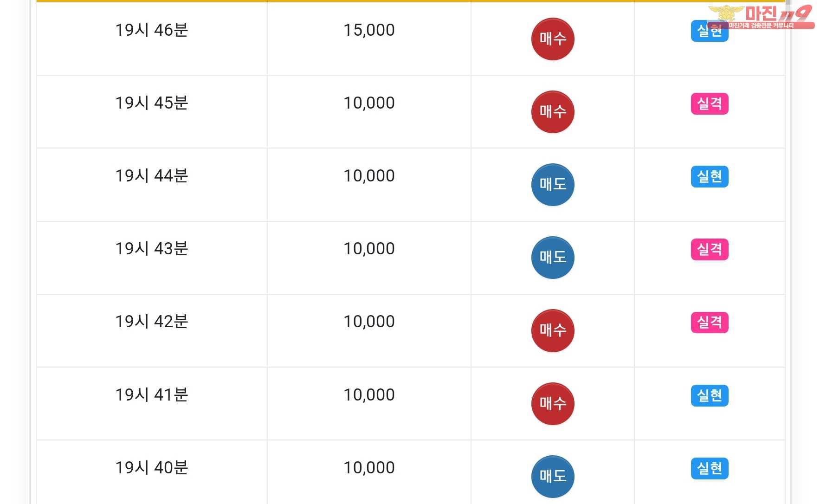The height and width of the screenshot is (504, 820).
Task: Click the 실격 badge for 19시 42분
Action: [709, 322]
